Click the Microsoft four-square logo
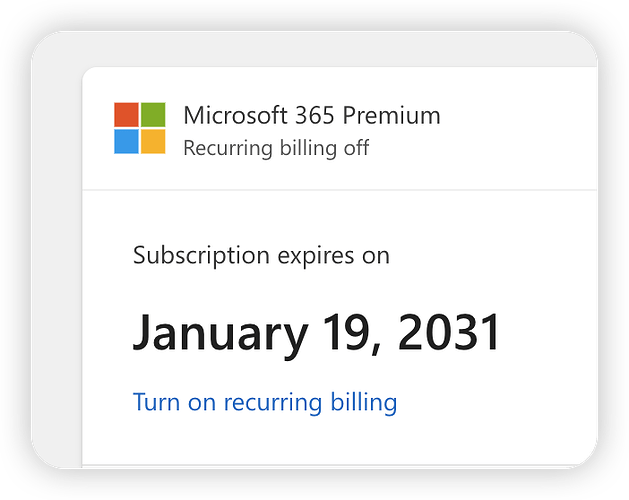 [x=139, y=128]
